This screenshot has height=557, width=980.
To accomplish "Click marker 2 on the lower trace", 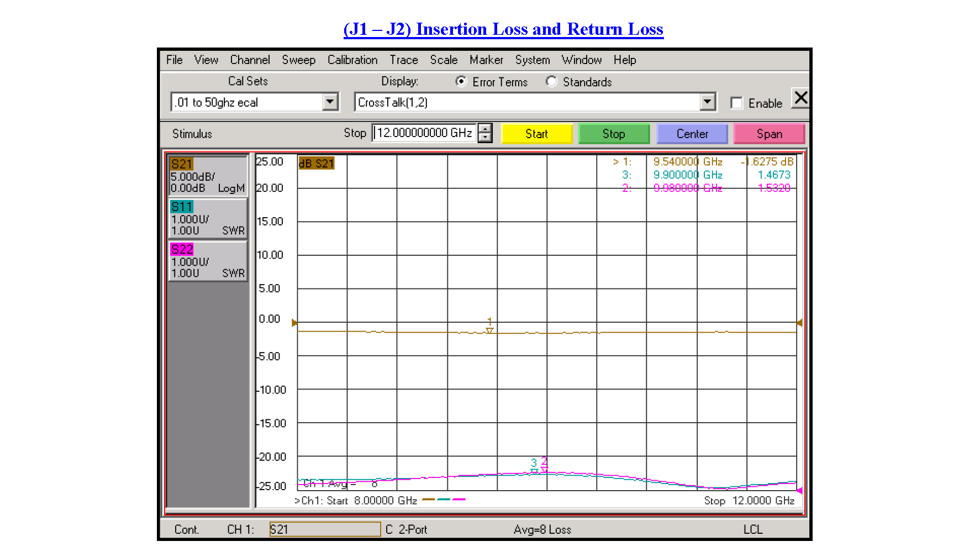I will click(545, 468).
